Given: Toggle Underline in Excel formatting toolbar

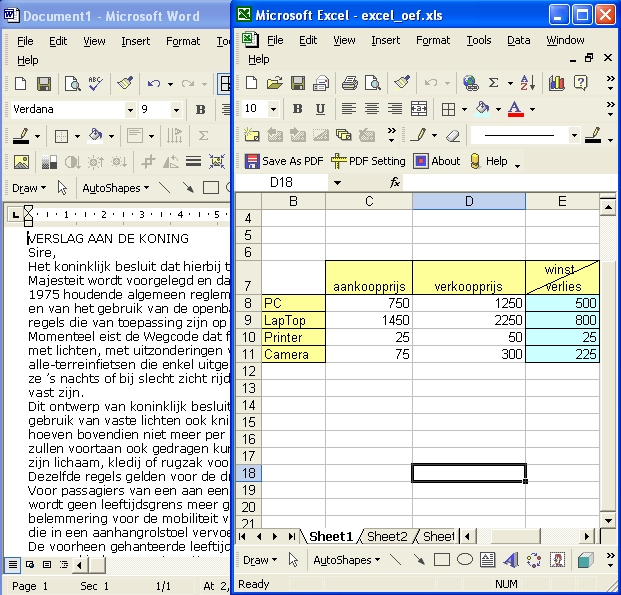Looking at the screenshot, I should click(x=320, y=109).
